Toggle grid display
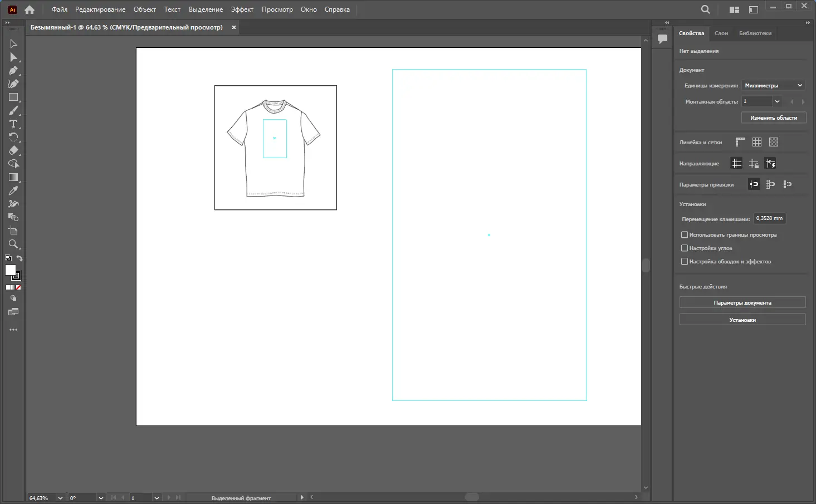Screen dimensions: 816x504 (x=757, y=142)
